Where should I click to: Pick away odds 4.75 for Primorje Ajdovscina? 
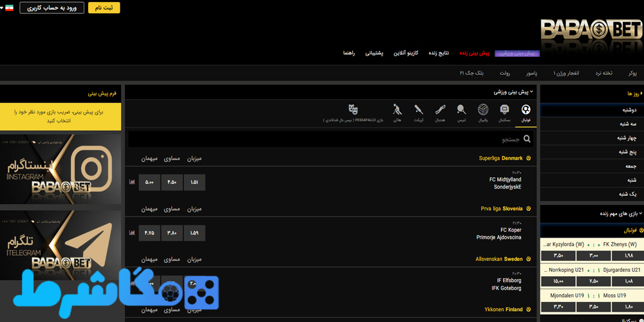coord(149,233)
